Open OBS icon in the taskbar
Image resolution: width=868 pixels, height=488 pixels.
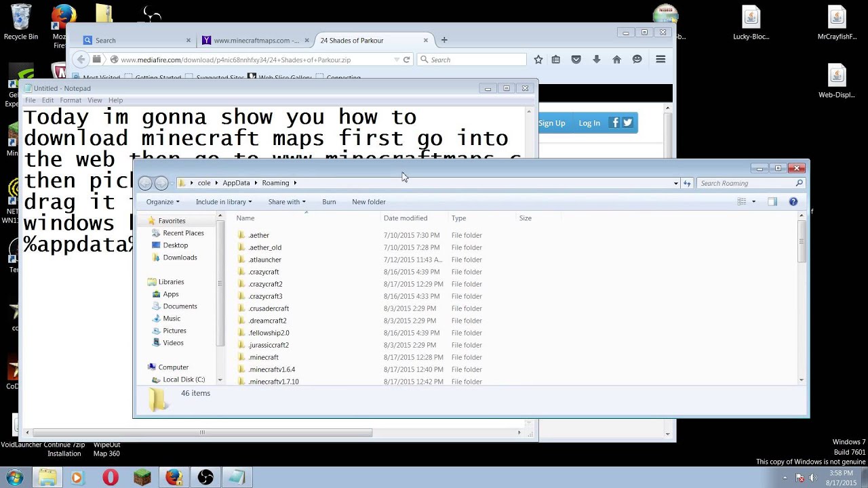click(205, 477)
